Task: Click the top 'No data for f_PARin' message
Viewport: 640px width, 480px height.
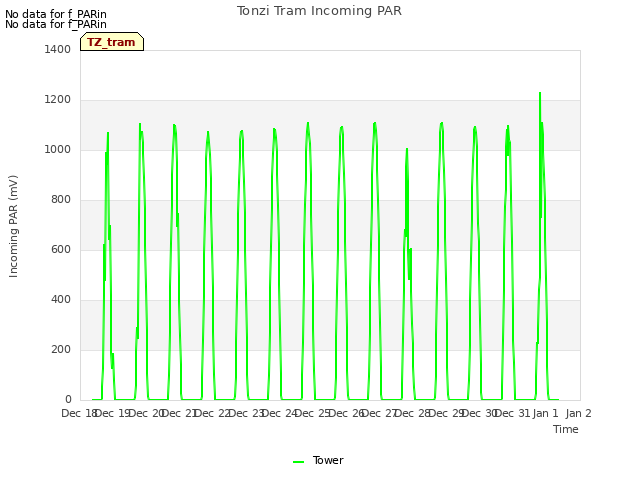Action: pyautogui.click(x=56, y=14)
